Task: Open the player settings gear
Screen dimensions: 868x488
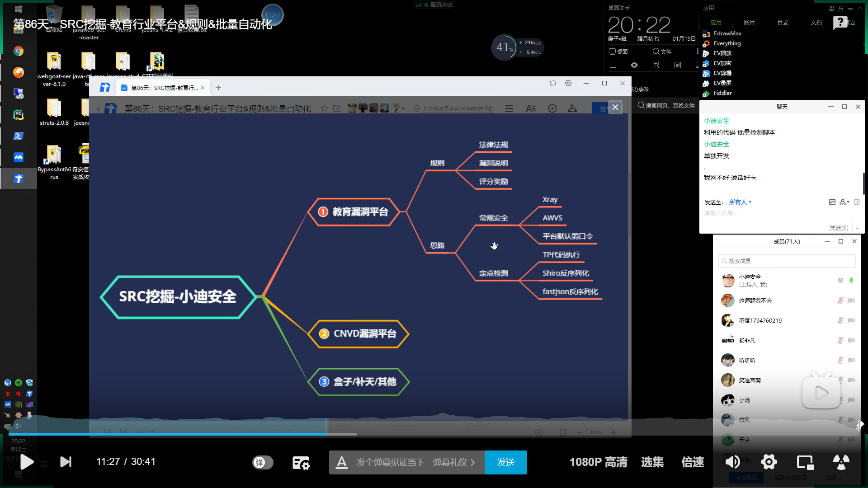Action: [x=769, y=462]
